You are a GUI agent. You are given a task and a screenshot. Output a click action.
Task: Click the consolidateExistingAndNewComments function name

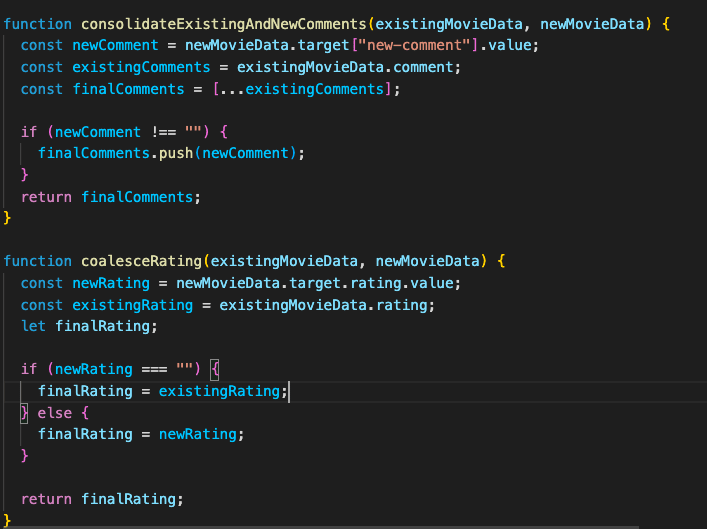point(224,24)
